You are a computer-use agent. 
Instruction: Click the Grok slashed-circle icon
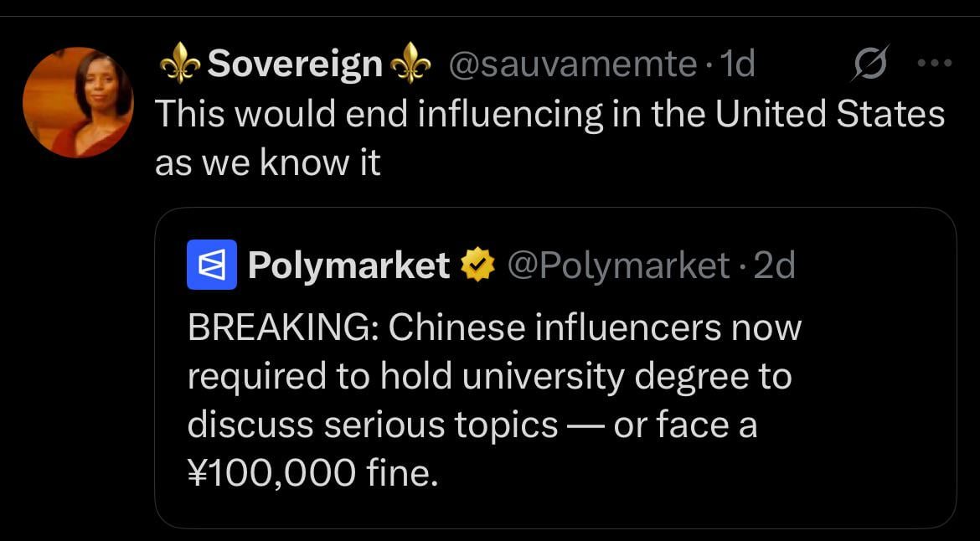(868, 64)
